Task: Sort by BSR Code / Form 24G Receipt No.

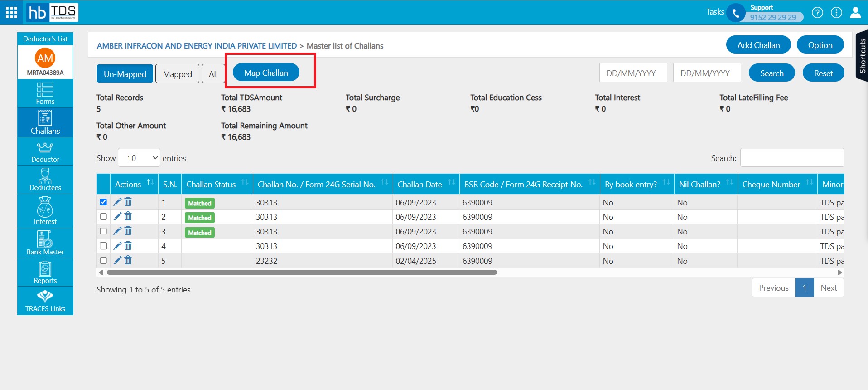Action: [530, 184]
